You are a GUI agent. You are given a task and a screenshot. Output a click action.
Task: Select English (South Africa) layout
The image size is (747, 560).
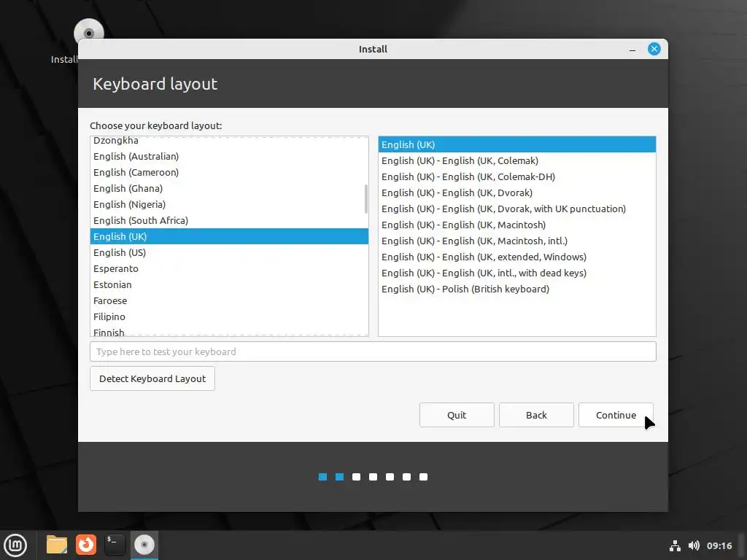click(x=229, y=220)
